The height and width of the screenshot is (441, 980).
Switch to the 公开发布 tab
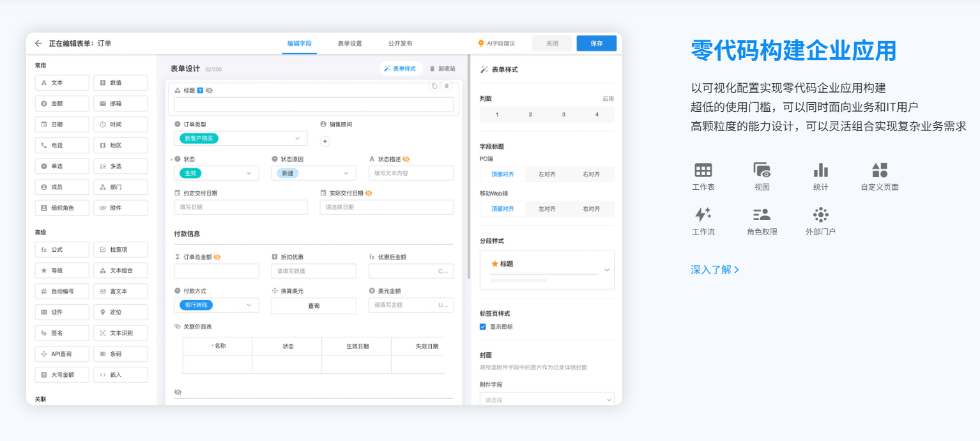click(400, 43)
